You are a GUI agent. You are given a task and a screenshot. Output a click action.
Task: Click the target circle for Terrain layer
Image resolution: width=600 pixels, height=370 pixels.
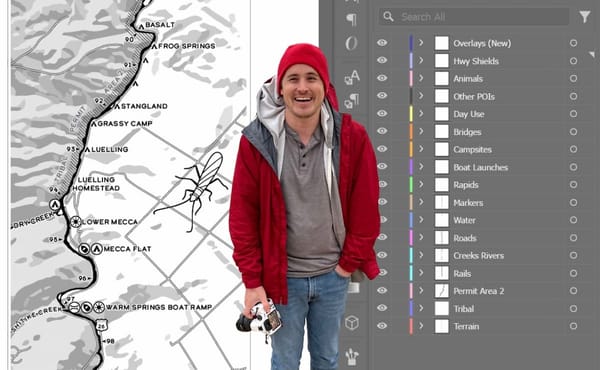pyautogui.click(x=573, y=326)
